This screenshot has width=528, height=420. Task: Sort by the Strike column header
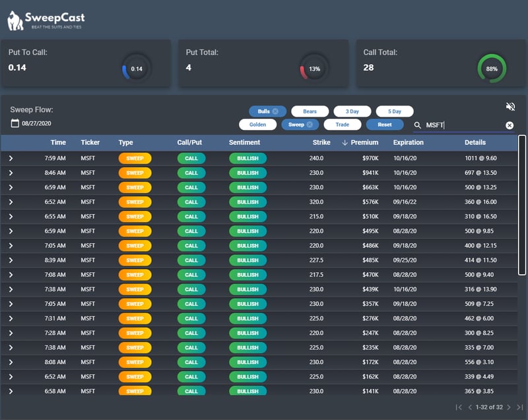pos(321,142)
